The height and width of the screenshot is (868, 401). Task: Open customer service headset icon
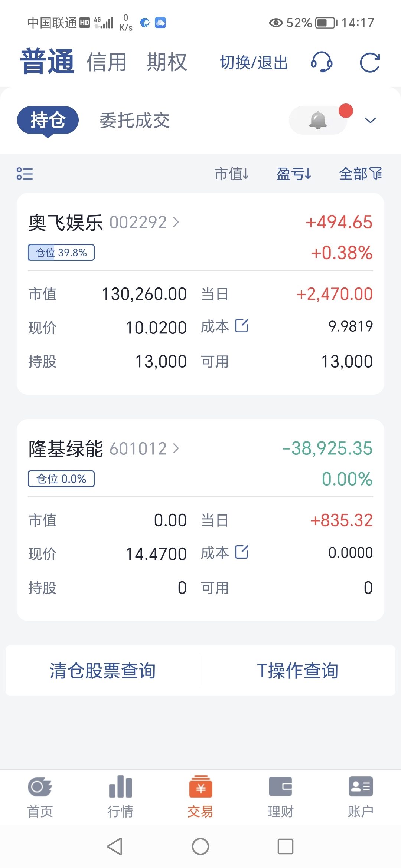(322, 62)
